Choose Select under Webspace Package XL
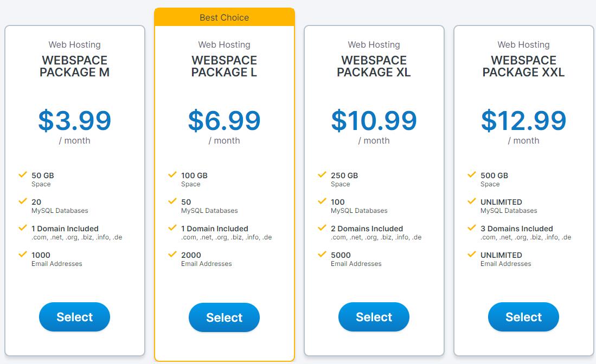Viewport: 596px width, 364px height. tap(374, 317)
